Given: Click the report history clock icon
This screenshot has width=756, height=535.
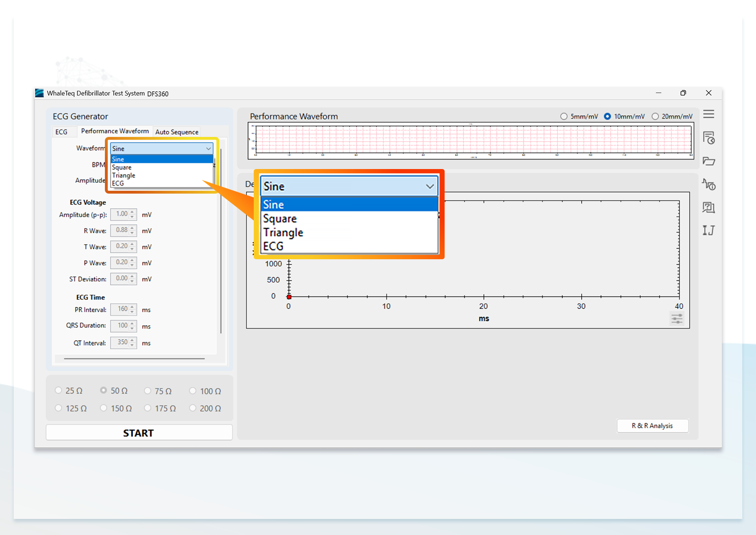Looking at the screenshot, I should [709, 138].
